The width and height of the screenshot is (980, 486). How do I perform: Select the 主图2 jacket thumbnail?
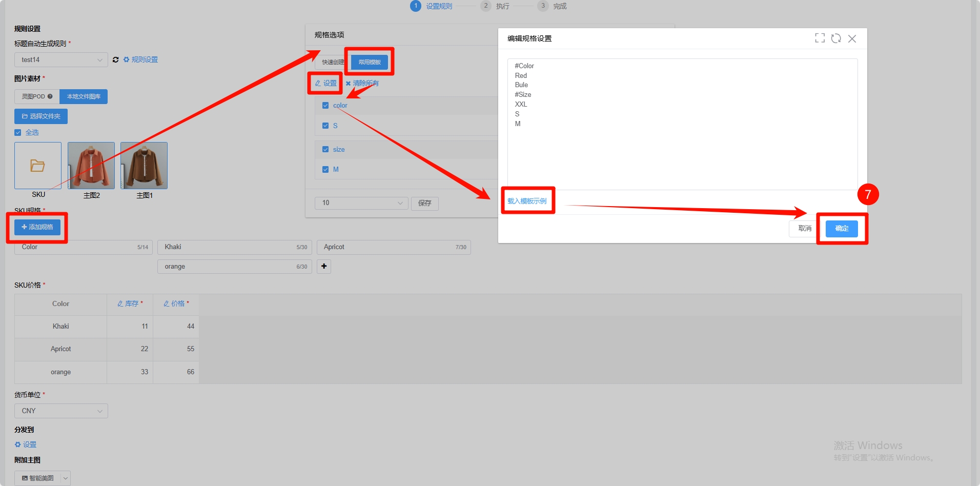point(91,166)
